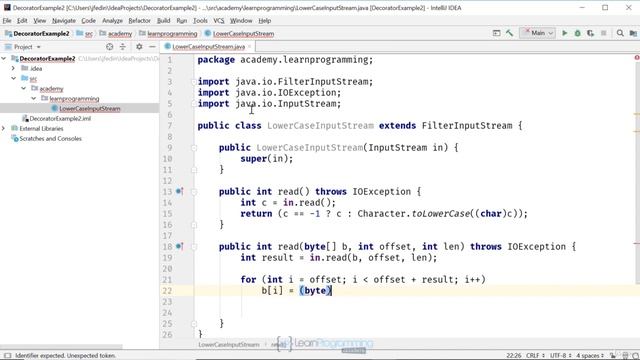Click the override gutter icon on line 18
The width and height of the screenshot is (640, 360).
pyautogui.click(x=179, y=246)
